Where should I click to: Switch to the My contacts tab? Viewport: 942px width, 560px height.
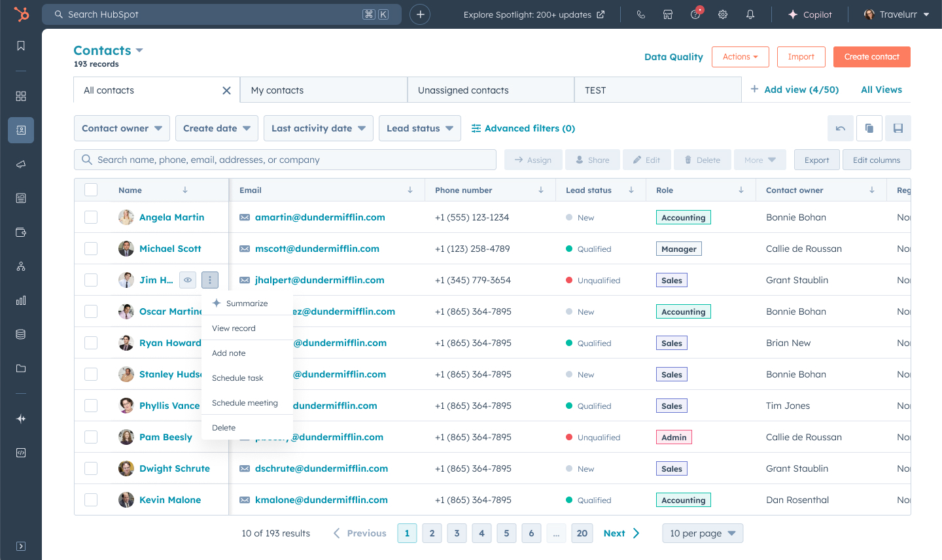tap(324, 90)
